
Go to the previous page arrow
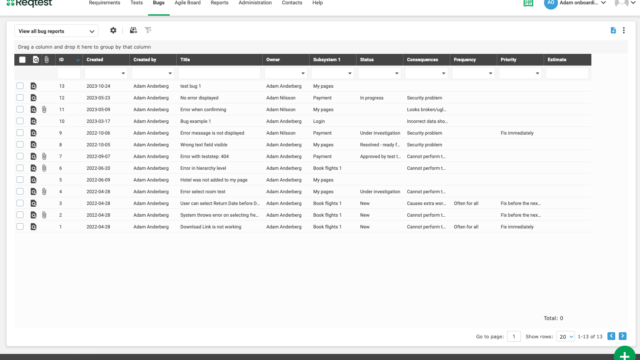[611, 336]
